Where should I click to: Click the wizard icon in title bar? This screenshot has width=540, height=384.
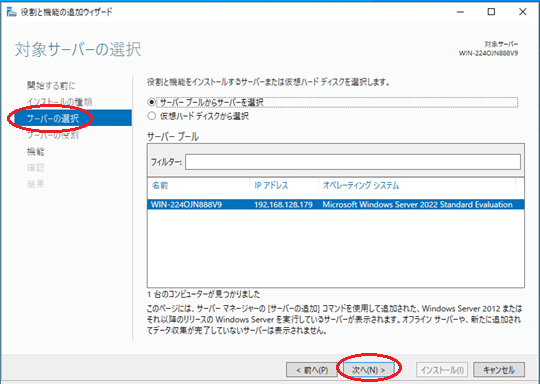pos(11,12)
